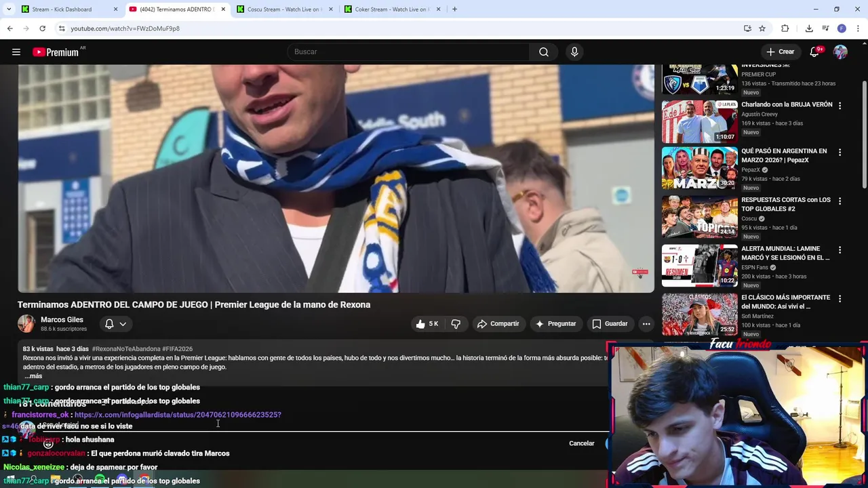Viewport: 868px width, 488px height.
Task: Click the Crear button
Action: tap(780, 52)
